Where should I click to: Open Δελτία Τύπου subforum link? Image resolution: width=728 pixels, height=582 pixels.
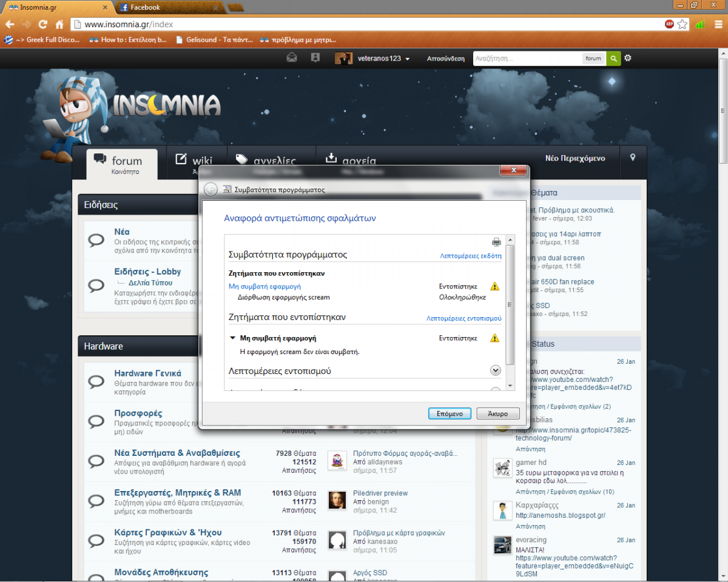coord(150,283)
